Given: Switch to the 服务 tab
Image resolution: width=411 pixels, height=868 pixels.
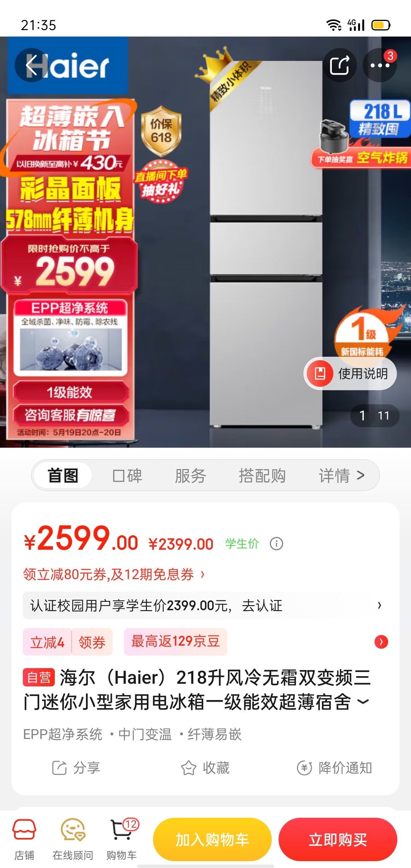Looking at the screenshot, I should coord(190,475).
